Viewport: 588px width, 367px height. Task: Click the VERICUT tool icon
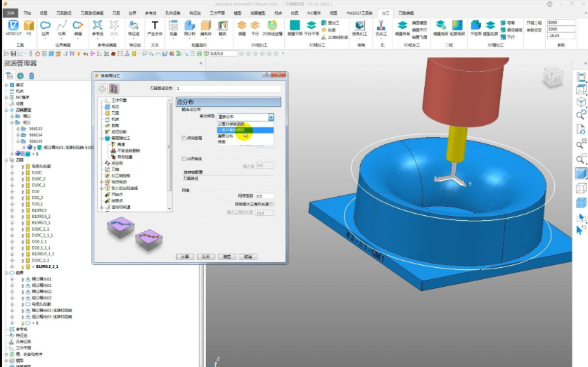(13, 27)
